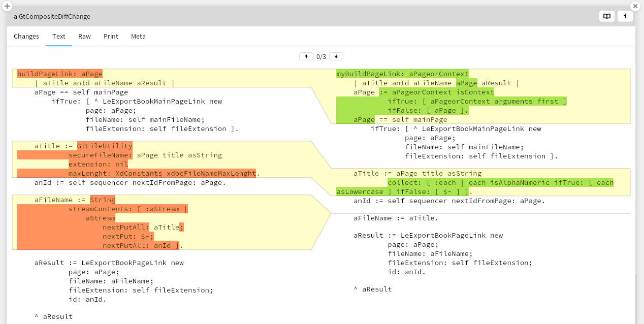
Task: Click the 0/3 change counter label
Action: coord(321,56)
